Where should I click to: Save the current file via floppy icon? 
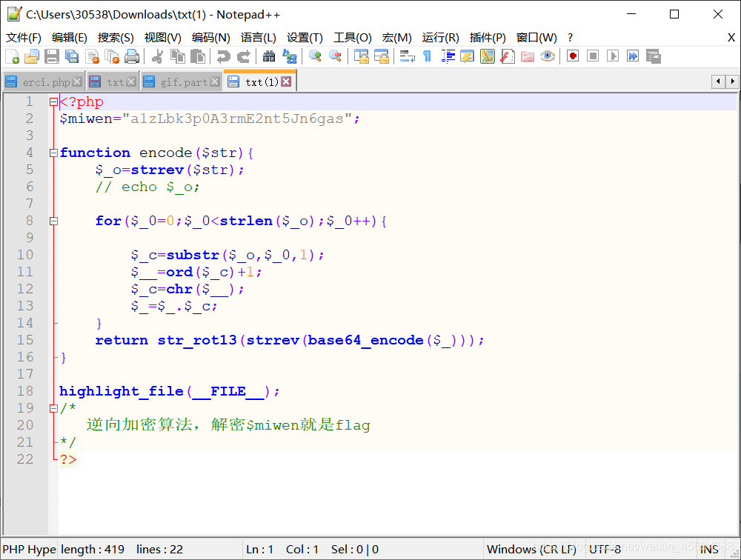point(52,56)
